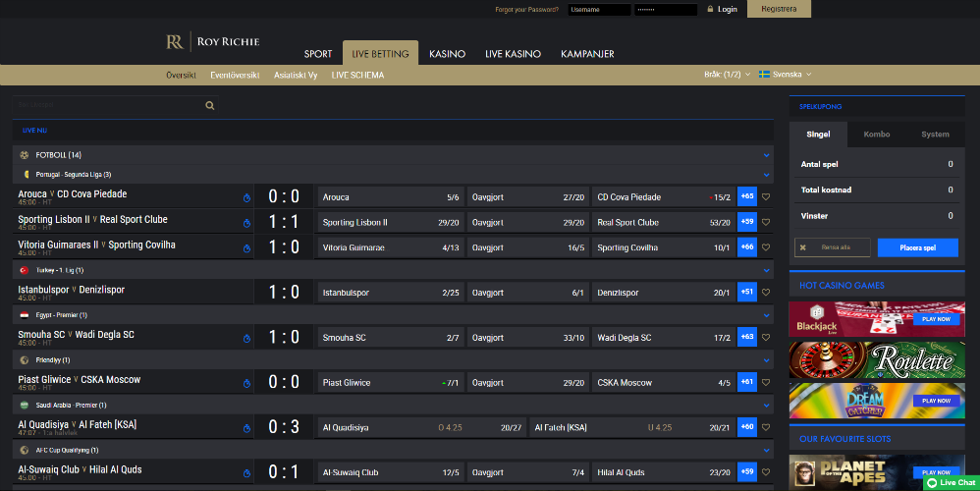Favorite the Al-Suwaiq Club v Hilal Al Quds match

766,471
